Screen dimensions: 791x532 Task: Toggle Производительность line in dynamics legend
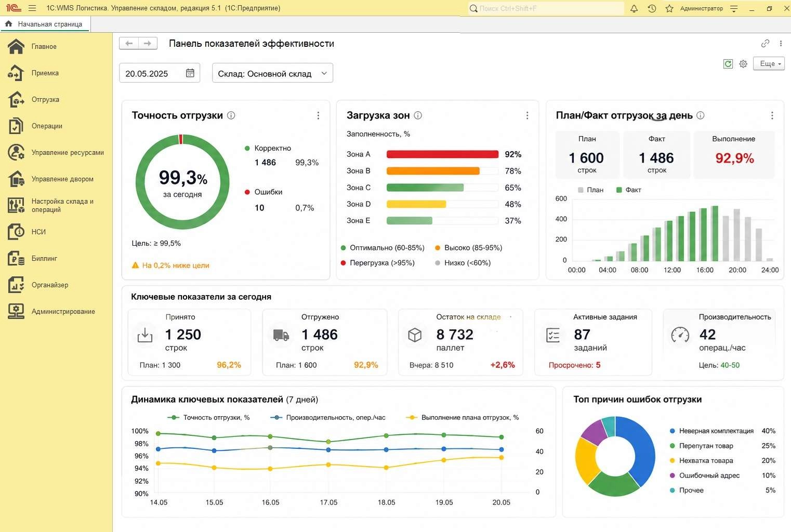click(328, 418)
